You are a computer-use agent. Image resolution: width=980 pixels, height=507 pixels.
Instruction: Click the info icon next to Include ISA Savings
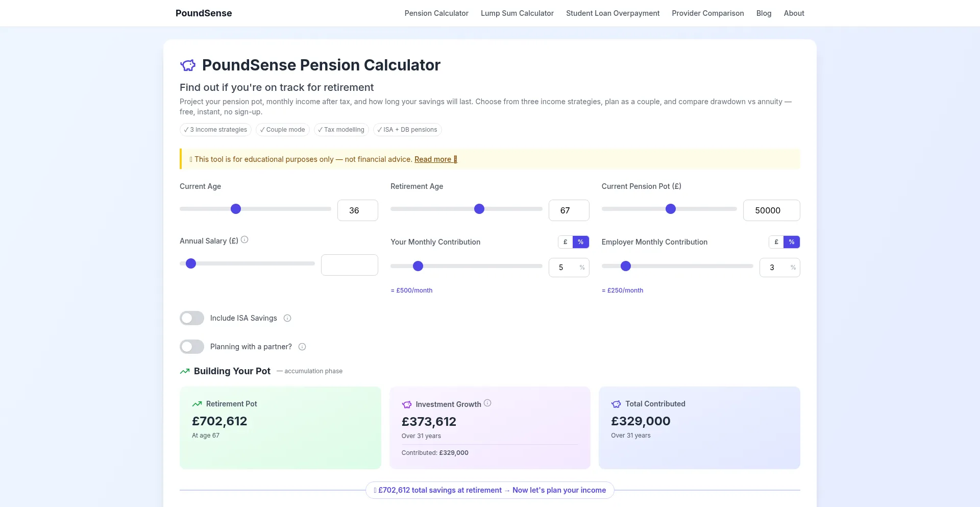pos(287,318)
